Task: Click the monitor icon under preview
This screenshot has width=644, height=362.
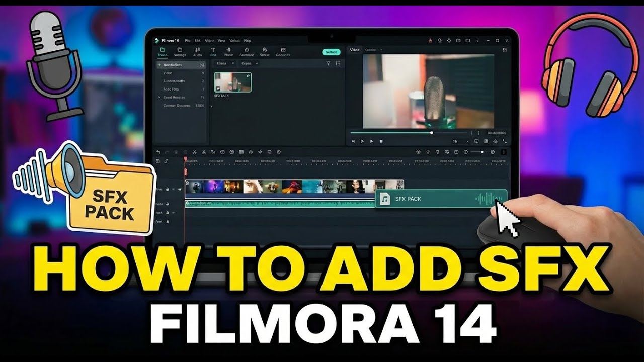Action: pyautogui.click(x=476, y=141)
